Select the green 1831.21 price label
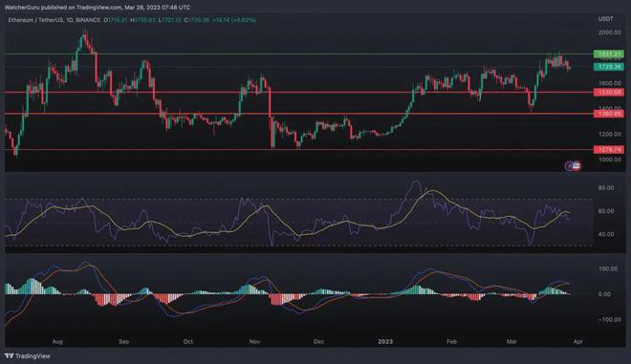Screen dimensions: 631x364 (x=609, y=54)
